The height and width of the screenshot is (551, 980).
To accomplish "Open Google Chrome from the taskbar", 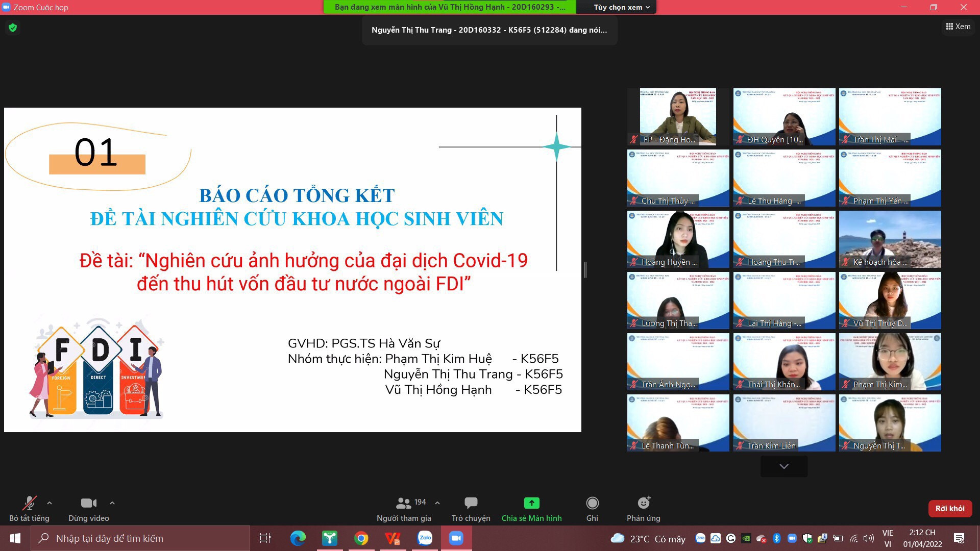I will coord(361,538).
